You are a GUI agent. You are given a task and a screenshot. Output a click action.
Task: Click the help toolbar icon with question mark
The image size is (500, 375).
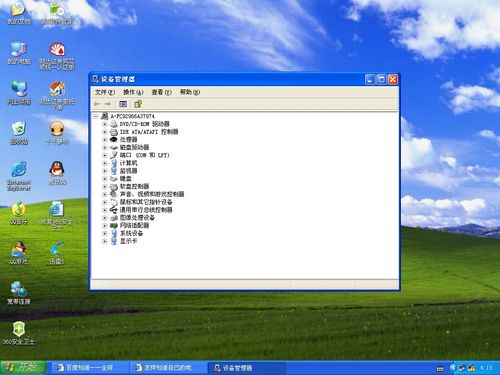pyautogui.click(x=138, y=104)
